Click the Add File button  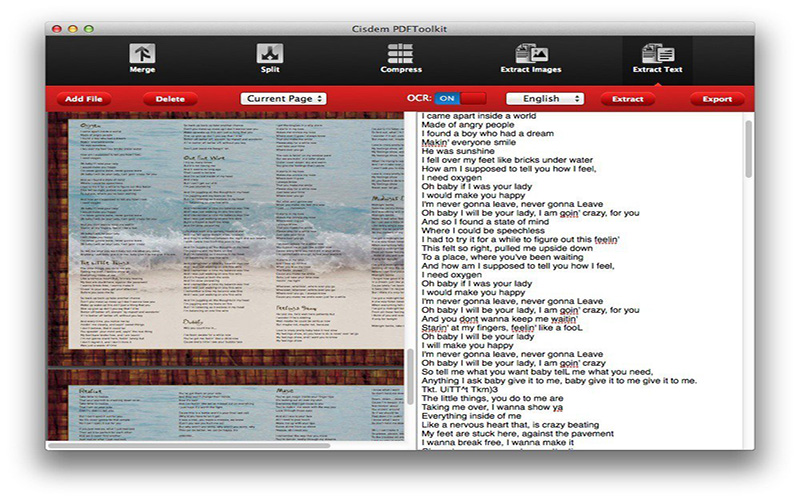tap(83, 99)
